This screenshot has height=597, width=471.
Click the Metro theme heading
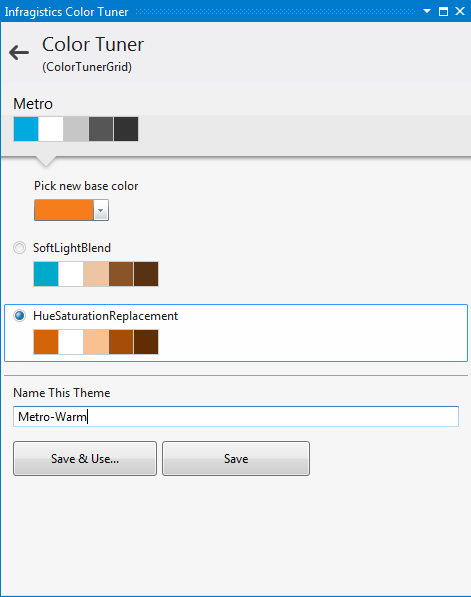33,104
